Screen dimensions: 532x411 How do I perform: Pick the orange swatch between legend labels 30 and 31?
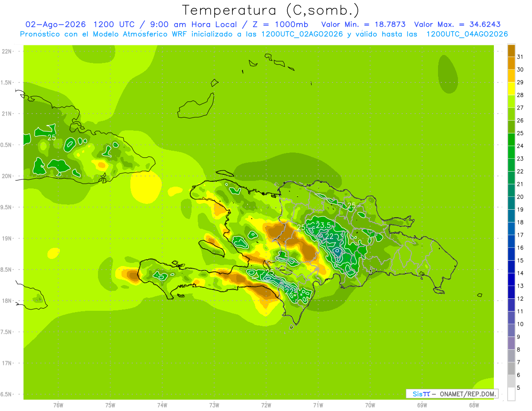tap(511, 63)
